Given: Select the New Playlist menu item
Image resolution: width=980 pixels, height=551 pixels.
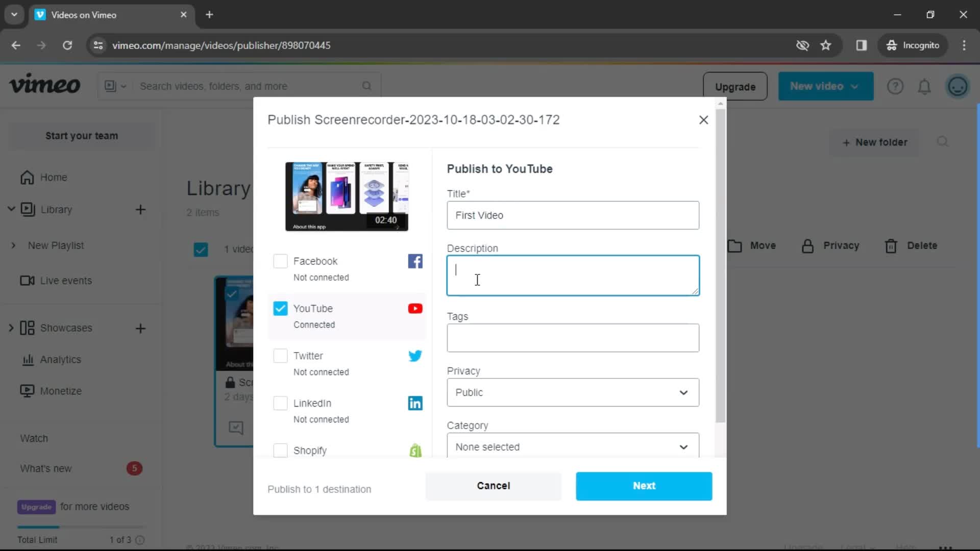Looking at the screenshot, I should [x=55, y=245].
